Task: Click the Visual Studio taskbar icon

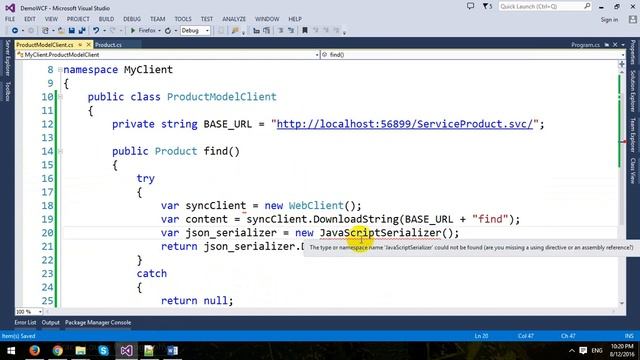Action: click(127, 351)
